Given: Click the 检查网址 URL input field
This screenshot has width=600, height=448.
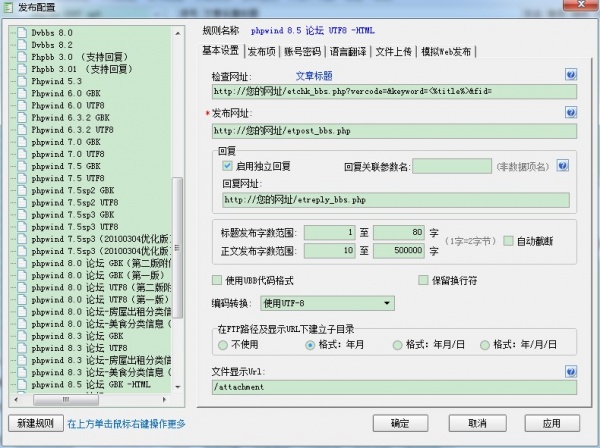Looking at the screenshot, I should click(394, 91).
